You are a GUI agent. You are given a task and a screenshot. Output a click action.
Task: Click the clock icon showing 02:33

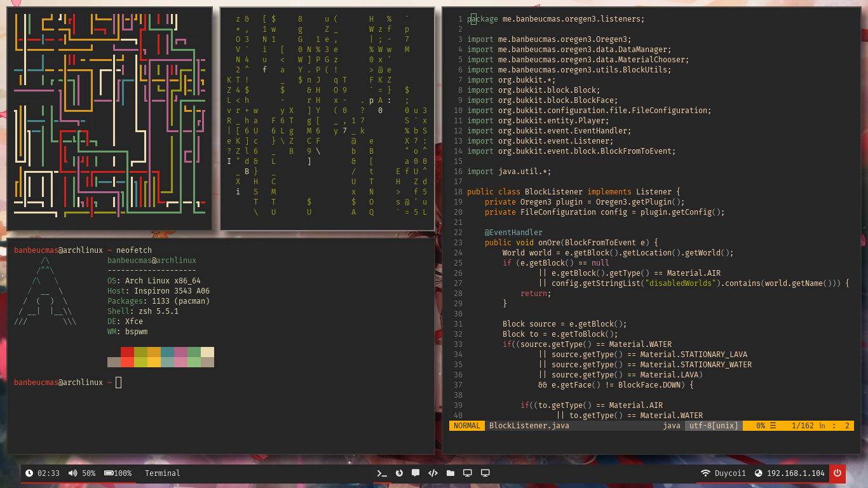point(29,473)
